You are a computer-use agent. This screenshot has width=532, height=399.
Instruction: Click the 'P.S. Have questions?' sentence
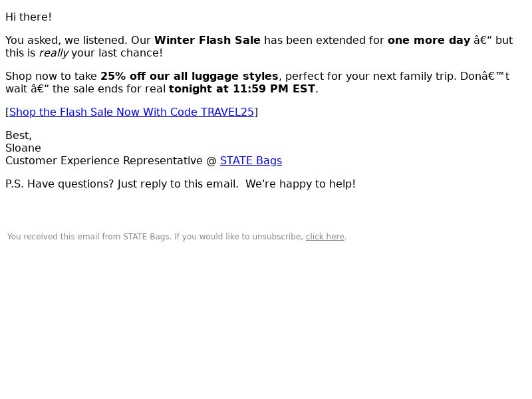tap(60, 184)
